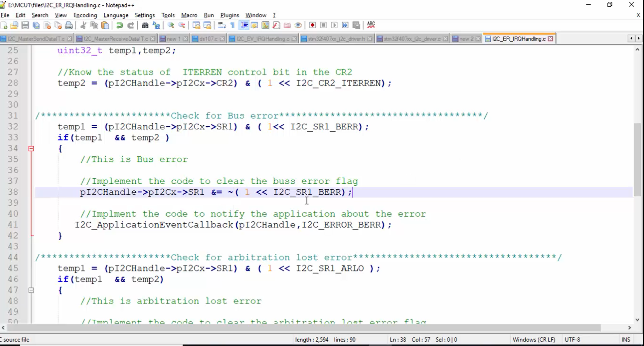Click Windows (CR LF) status field
Viewport: 644px width, 346px height.
coord(534,340)
